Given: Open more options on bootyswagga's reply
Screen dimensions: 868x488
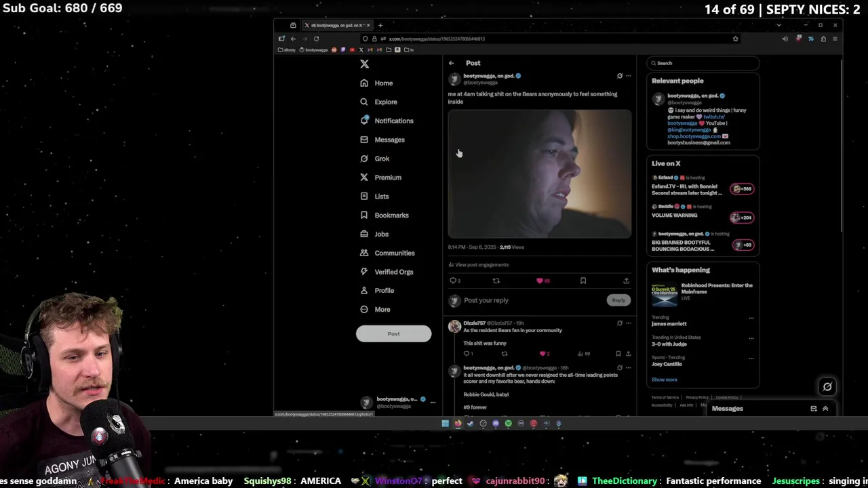Looking at the screenshot, I should pyautogui.click(x=629, y=368).
